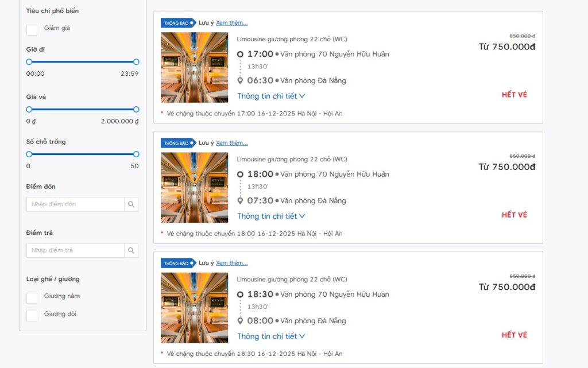Viewport: 588px width, 368px height.
Task: Click the search magnifier in Điểm đón field
Action: click(131, 204)
